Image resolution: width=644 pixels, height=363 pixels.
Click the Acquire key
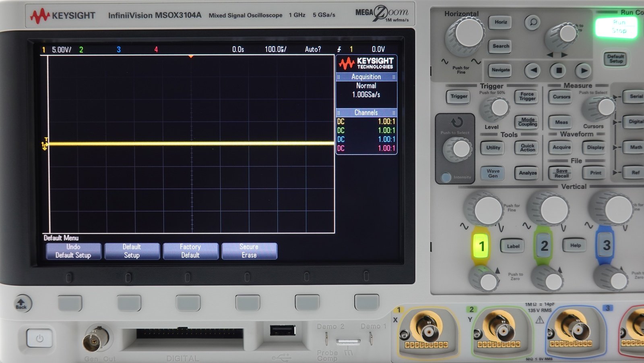pyautogui.click(x=561, y=147)
